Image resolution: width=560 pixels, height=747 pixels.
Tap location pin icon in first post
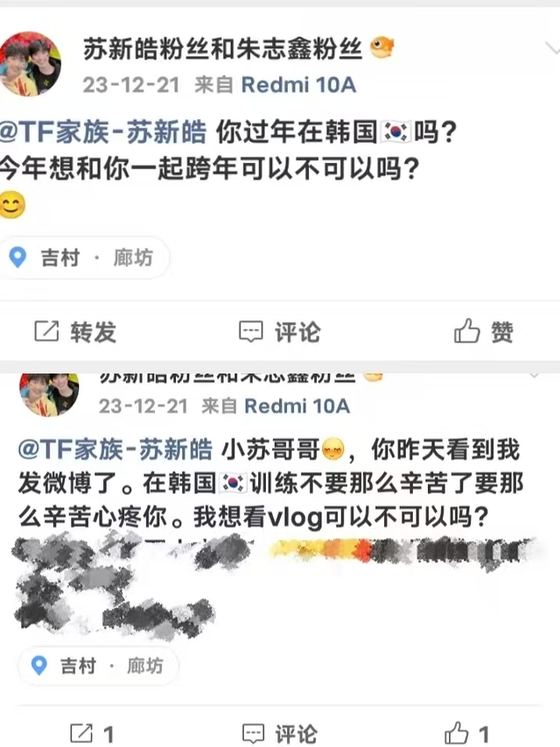point(18,257)
